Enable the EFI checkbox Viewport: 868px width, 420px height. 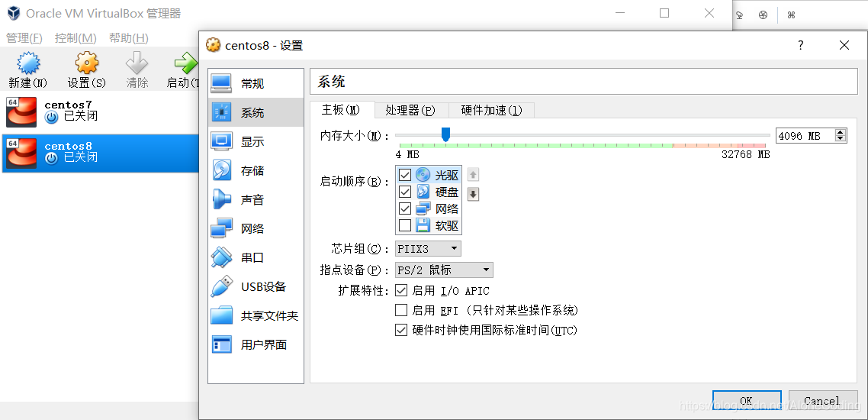[400, 310]
